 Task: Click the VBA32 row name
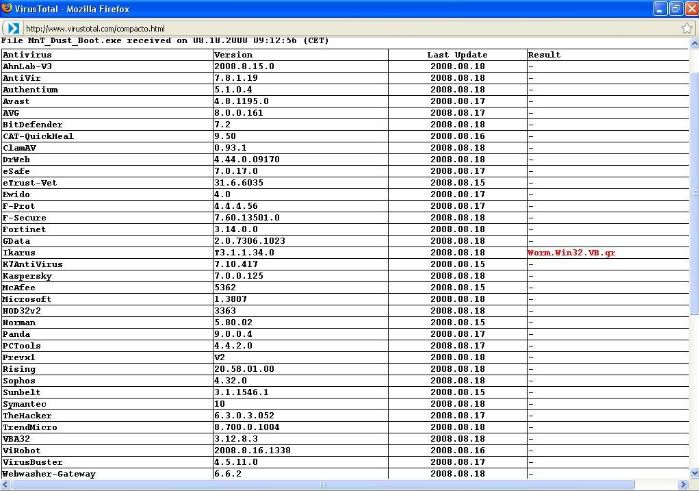tap(16, 438)
